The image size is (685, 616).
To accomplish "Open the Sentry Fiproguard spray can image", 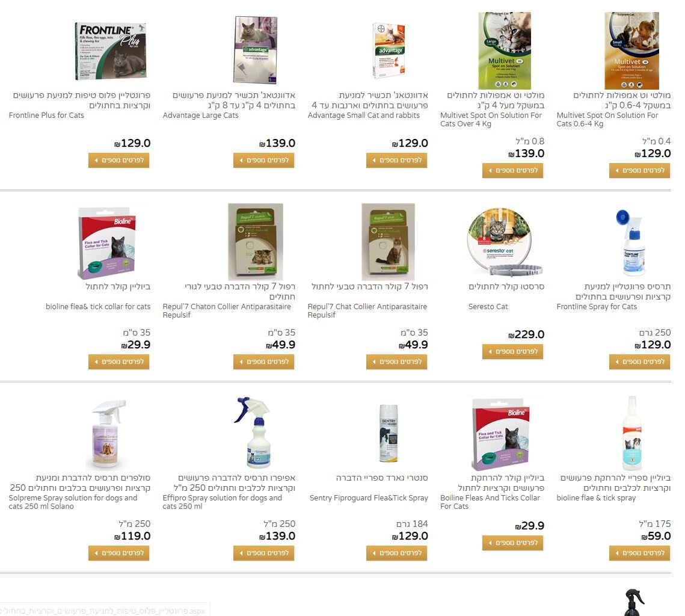I will (389, 433).
